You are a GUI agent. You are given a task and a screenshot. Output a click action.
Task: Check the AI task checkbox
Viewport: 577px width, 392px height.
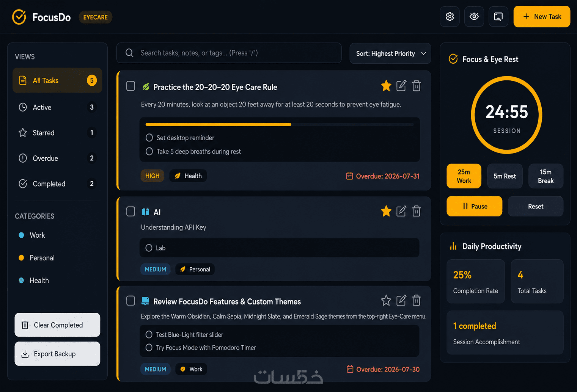click(x=130, y=211)
